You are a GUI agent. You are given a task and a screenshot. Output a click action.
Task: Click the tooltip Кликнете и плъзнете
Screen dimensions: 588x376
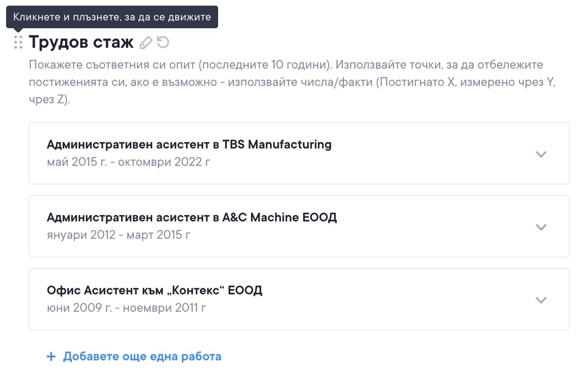112,17
